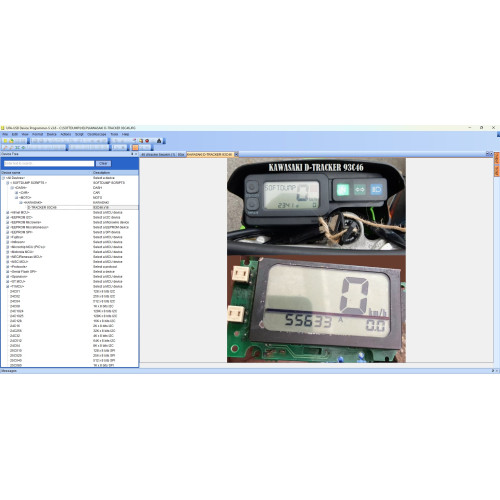Click first orange icon in second toolbar row
The height and width of the screenshot is (500, 500).
coord(5,147)
